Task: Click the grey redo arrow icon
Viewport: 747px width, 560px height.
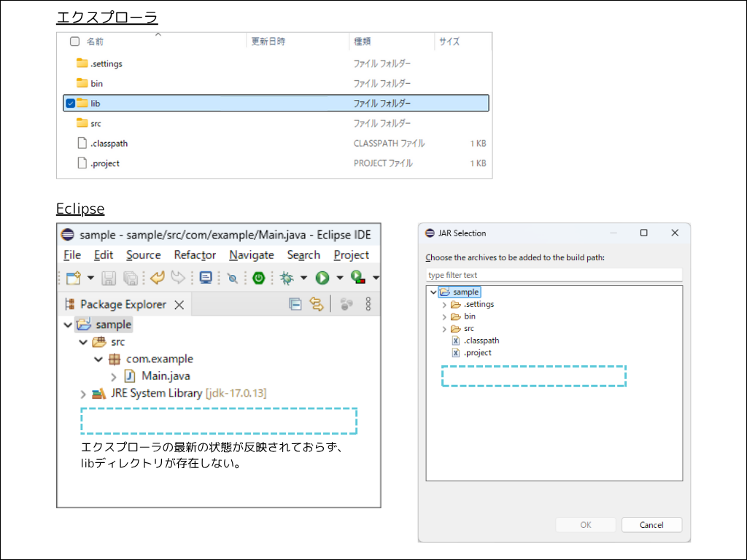Action: [178, 278]
